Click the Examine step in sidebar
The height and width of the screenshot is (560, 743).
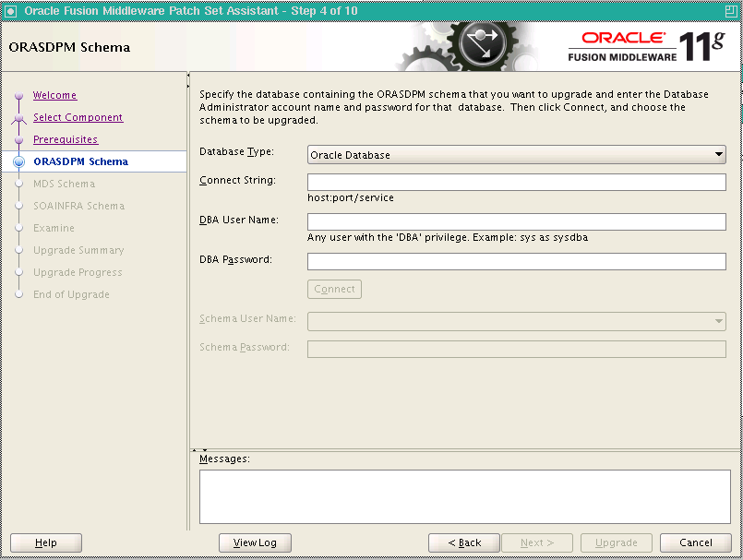pos(54,229)
